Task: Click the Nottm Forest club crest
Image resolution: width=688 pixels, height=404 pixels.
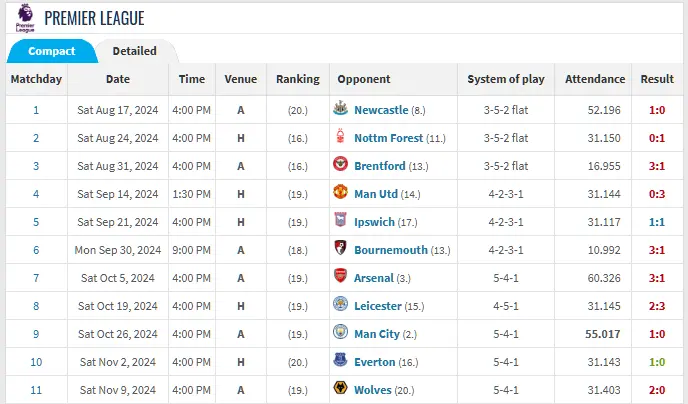Action: click(x=341, y=138)
